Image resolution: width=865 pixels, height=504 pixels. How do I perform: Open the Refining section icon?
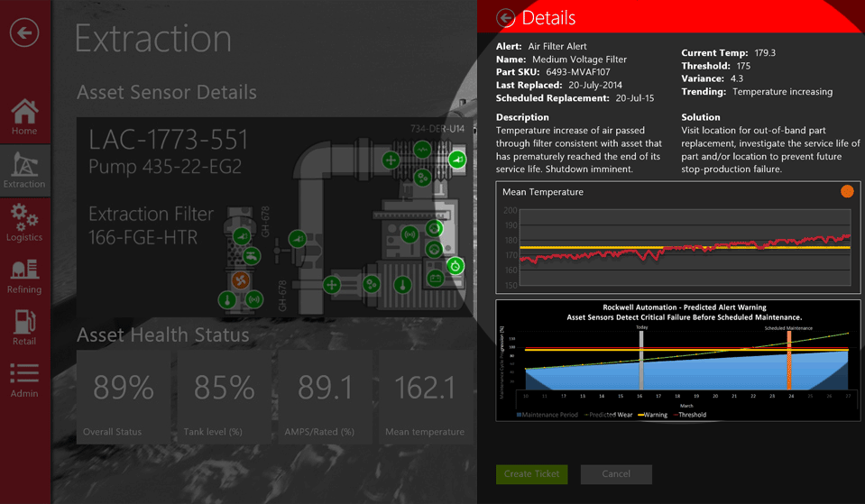[x=24, y=275]
